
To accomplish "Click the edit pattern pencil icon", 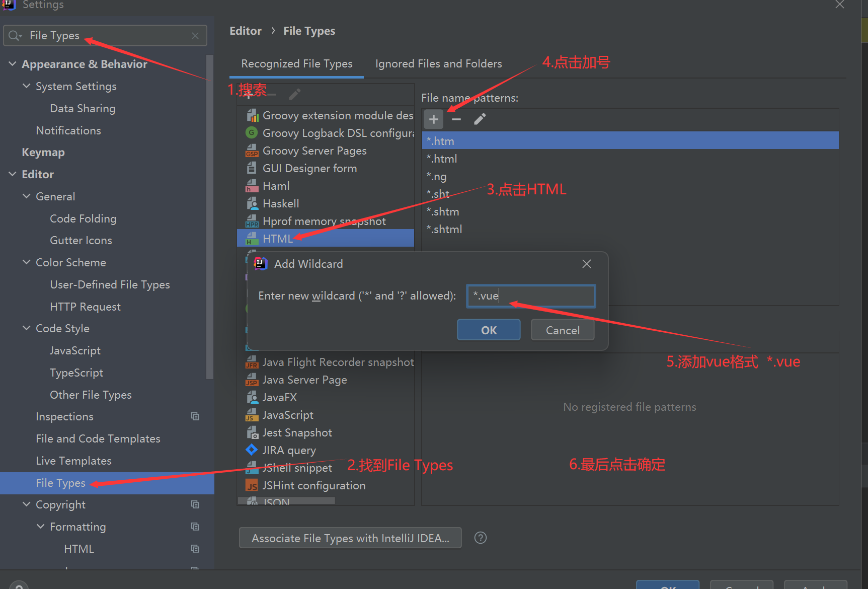I will [480, 119].
